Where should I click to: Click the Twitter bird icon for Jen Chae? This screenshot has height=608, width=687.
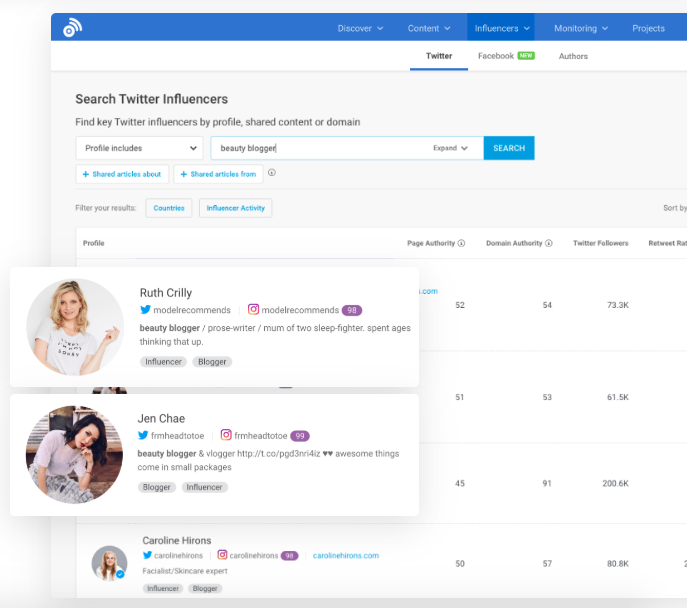pos(143,435)
